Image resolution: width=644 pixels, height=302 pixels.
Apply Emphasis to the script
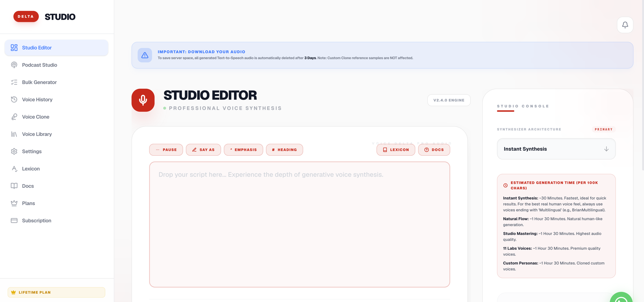click(243, 150)
